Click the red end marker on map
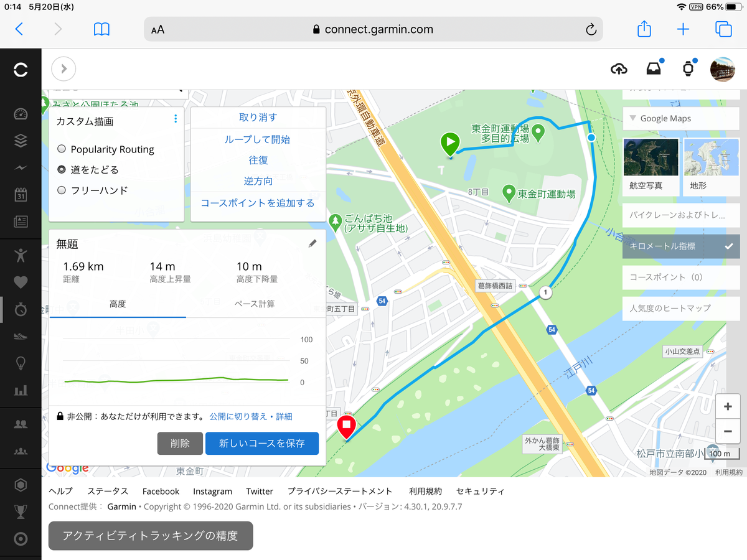 click(x=346, y=427)
